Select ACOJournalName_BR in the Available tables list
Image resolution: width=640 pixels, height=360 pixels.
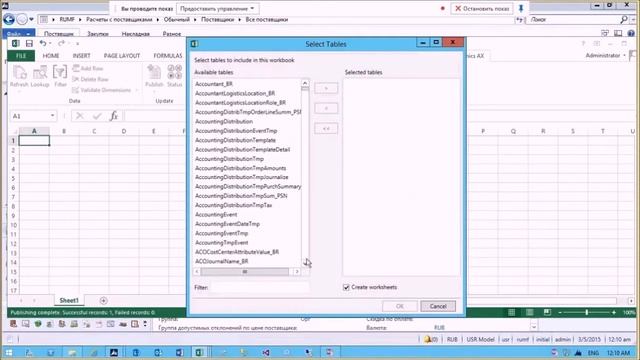221,261
